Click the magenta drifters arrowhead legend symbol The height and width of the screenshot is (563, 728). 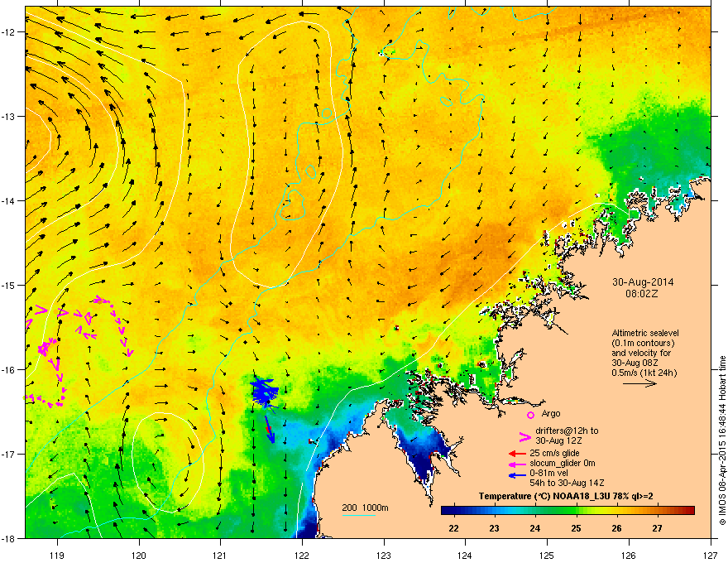point(524,436)
